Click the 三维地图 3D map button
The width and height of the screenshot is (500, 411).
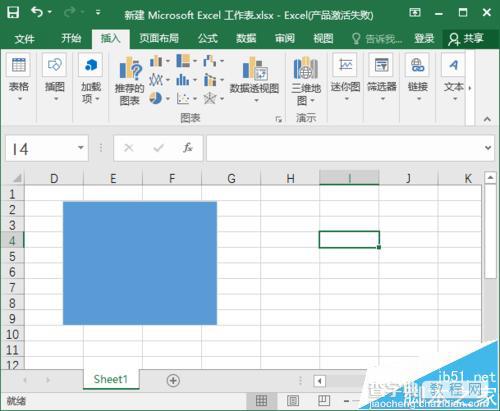306,81
